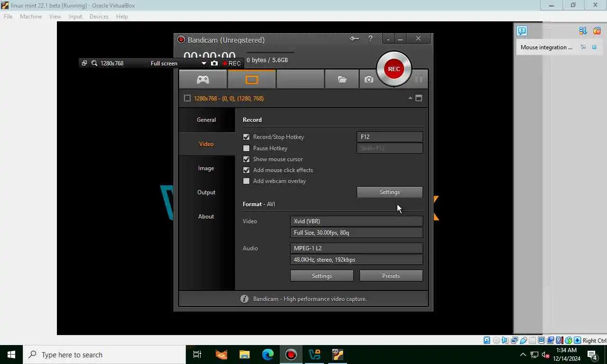Open the register key icon in Bandicam title bar
The height and width of the screenshot is (364, 607).
coord(354,39)
